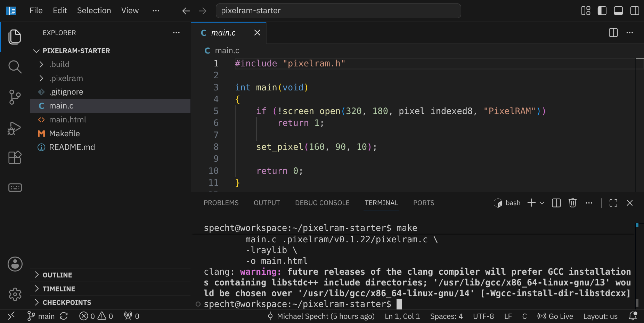Viewport: 644px width, 323px height.
Task: Select the bash terminal label
Action: click(x=507, y=203)
